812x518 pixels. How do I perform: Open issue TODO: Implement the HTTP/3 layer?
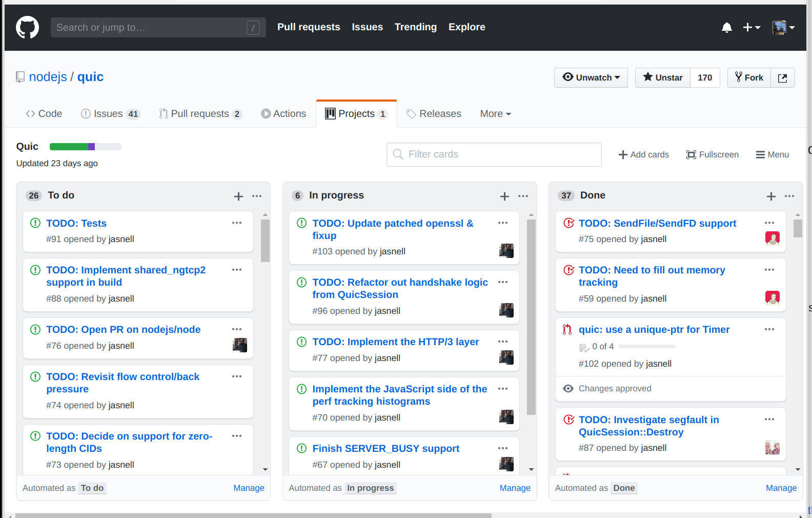pyautogui.click(x=396, y=342)
